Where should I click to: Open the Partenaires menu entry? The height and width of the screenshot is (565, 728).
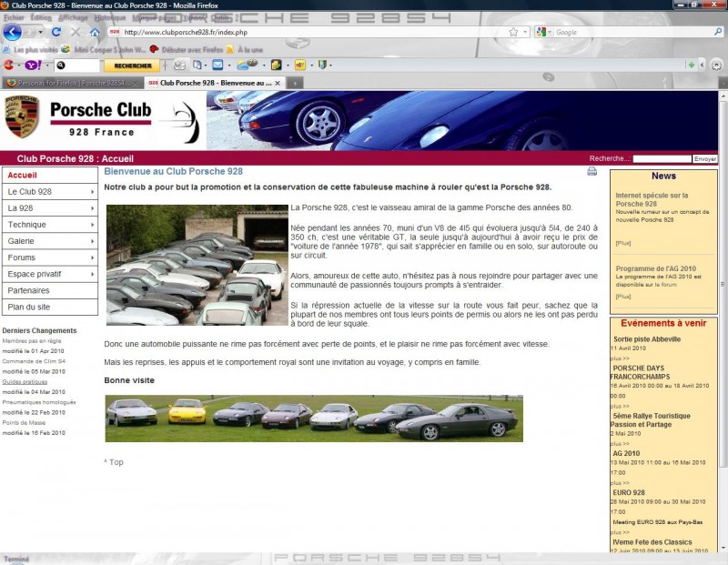(x=50, y=290)
